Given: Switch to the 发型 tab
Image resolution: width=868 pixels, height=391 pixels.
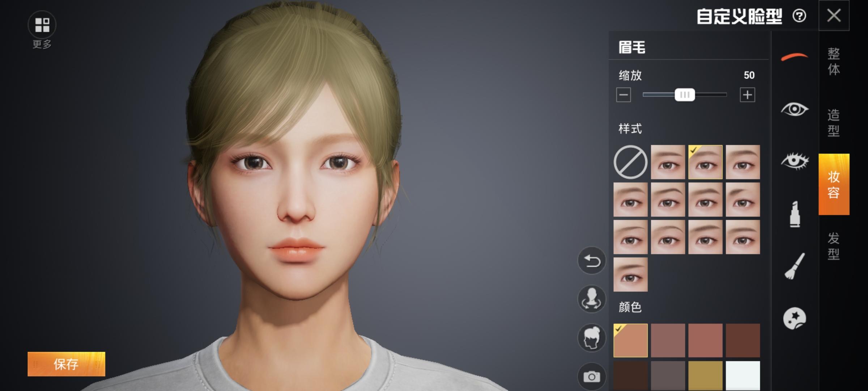Looking at the screenshot, I should pos(834,246).
